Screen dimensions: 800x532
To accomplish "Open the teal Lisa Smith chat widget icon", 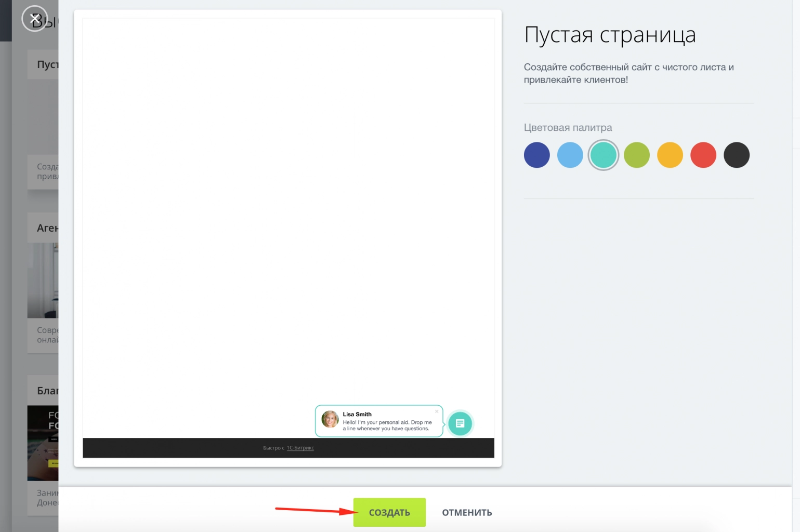I will pos(460,423).
